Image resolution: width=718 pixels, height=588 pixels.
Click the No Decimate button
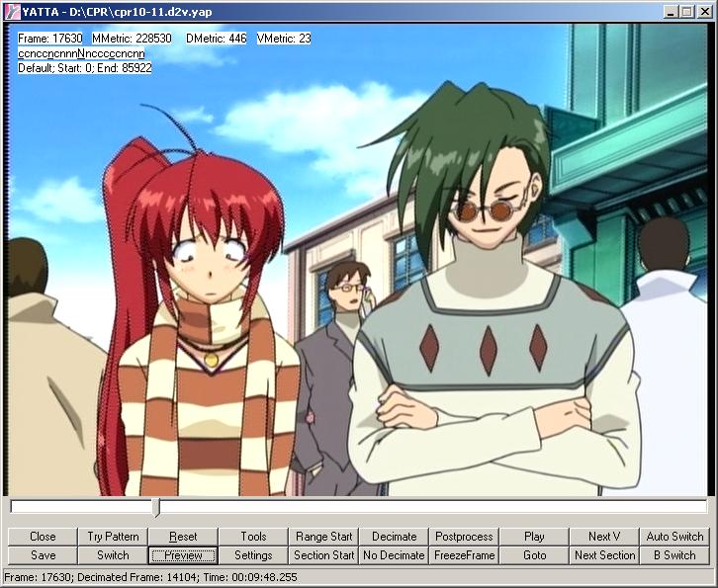pyautogui.click(x=394, y=555)
